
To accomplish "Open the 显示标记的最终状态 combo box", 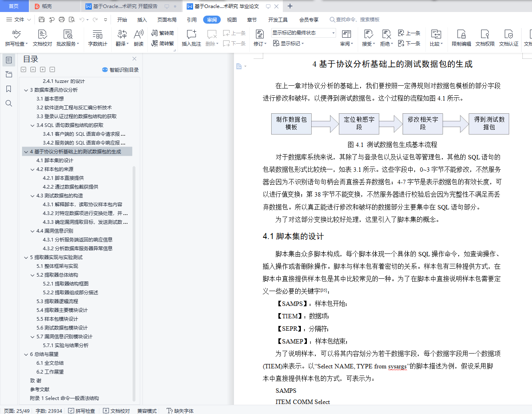I will click(x=303, y=33).
